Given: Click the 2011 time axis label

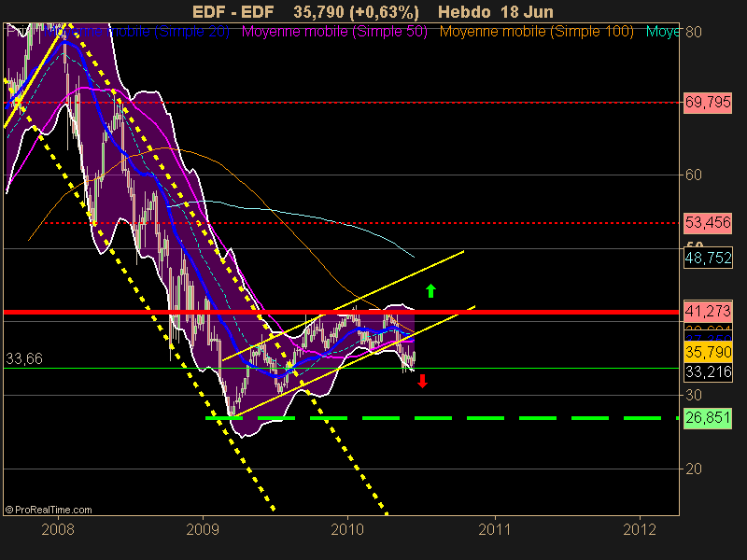Looking at the screenshot, I should (495, 529).
